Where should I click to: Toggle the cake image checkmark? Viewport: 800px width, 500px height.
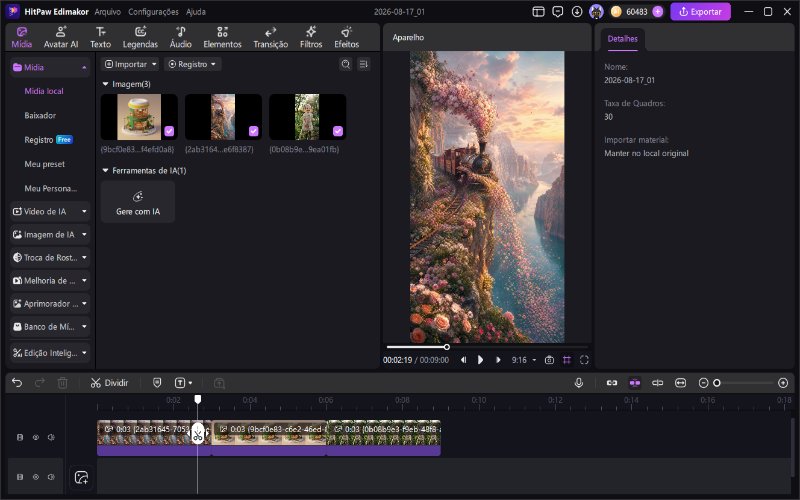[x=169, y=131]
